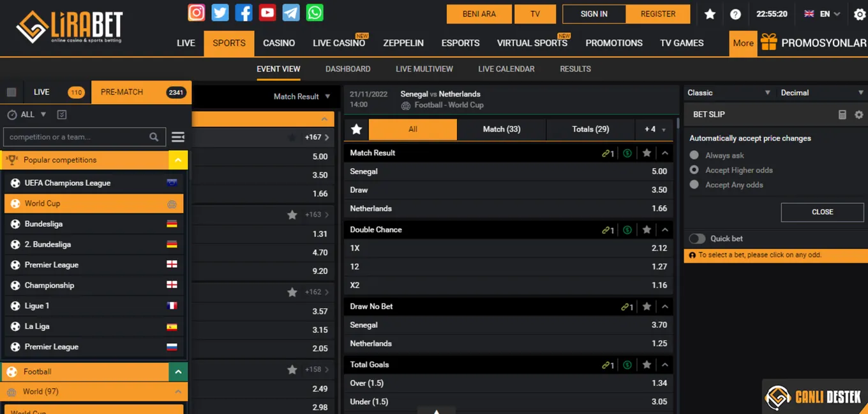
Task: Open the CASINO menu item
Action: 279,43
